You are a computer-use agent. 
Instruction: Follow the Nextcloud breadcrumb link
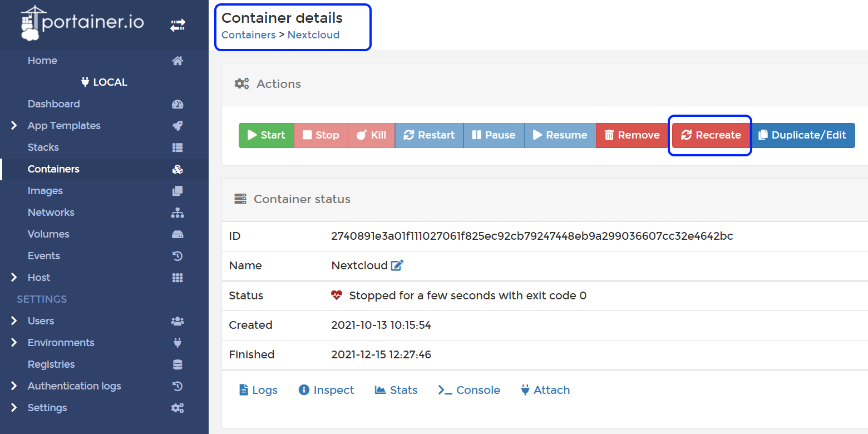tap(313, 35)
